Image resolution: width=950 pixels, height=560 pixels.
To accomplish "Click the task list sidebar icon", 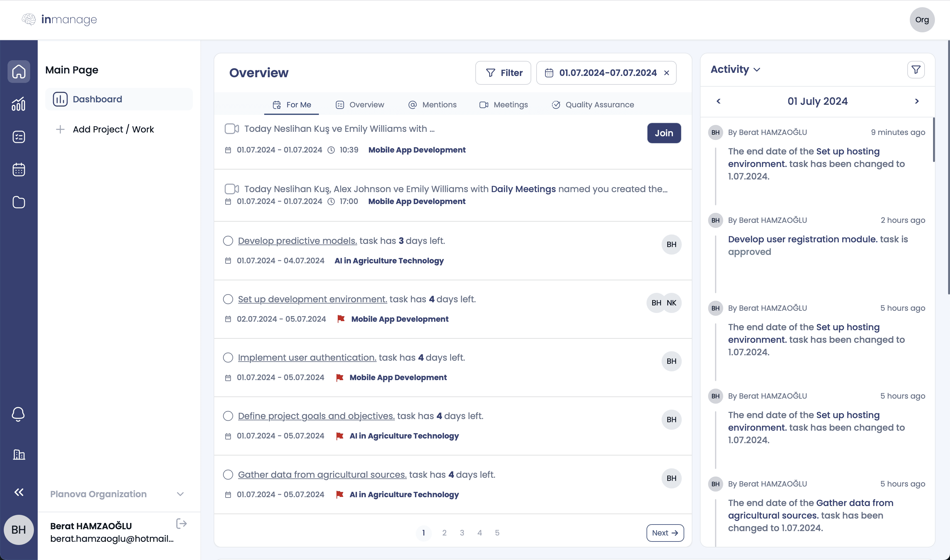I will click(x=19, y=137).
